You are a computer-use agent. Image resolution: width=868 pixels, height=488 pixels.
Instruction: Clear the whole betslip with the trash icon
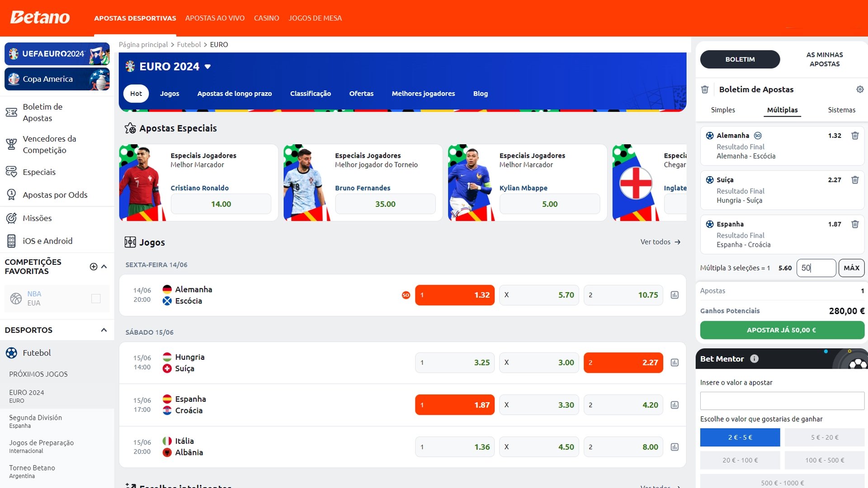coord(705,89)
